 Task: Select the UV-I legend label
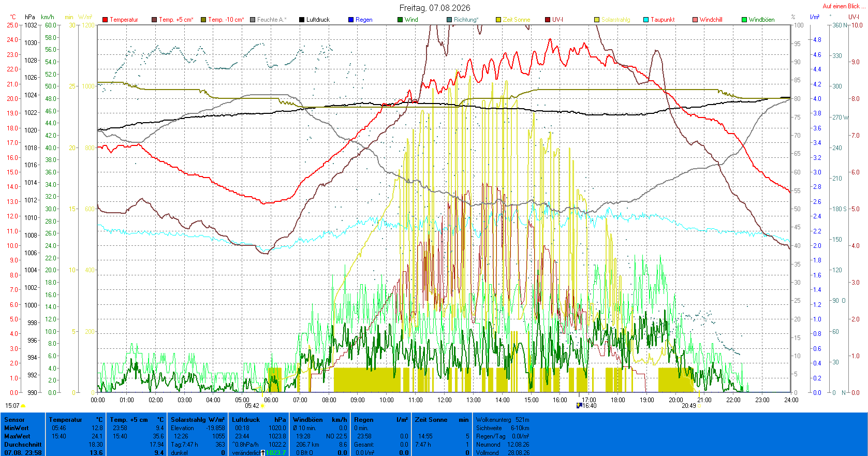[558, 20]
